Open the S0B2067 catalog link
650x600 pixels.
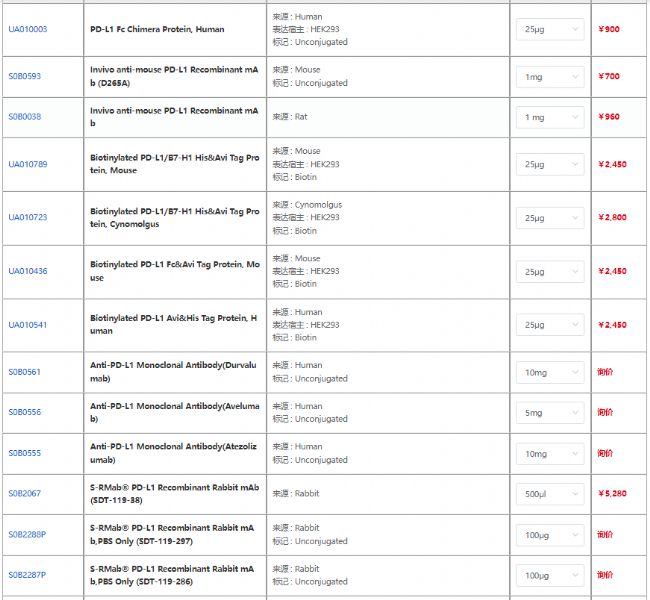pos(25,494)
